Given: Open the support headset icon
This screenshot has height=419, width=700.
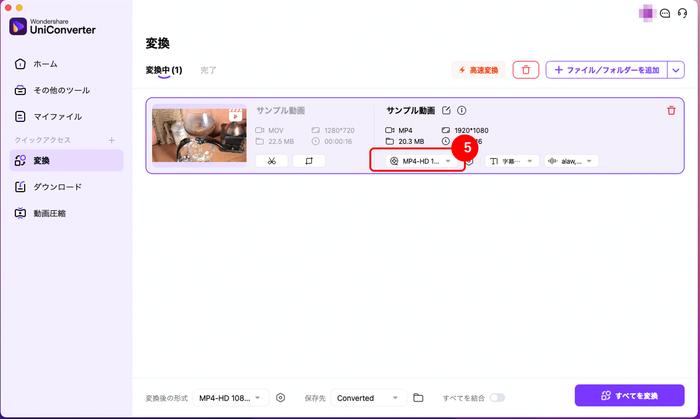Looking at the screenshot, I should pos(683,13).
